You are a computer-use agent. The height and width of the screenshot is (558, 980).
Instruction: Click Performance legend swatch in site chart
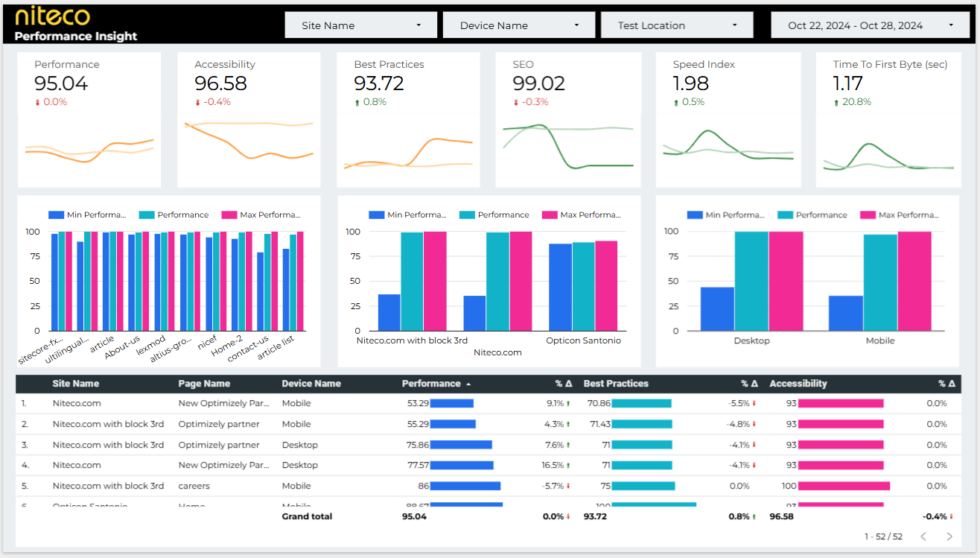click(467, 215)
